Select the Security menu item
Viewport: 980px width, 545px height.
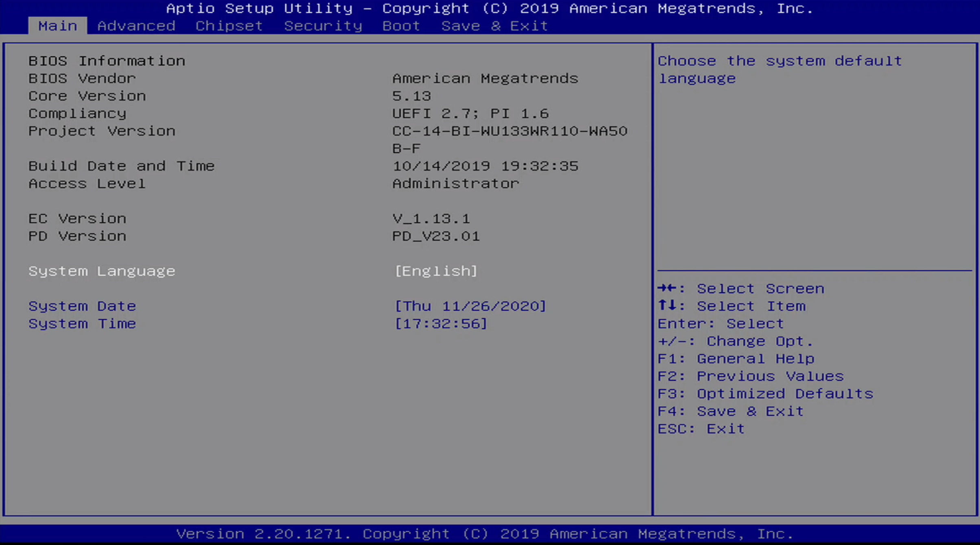324,26
